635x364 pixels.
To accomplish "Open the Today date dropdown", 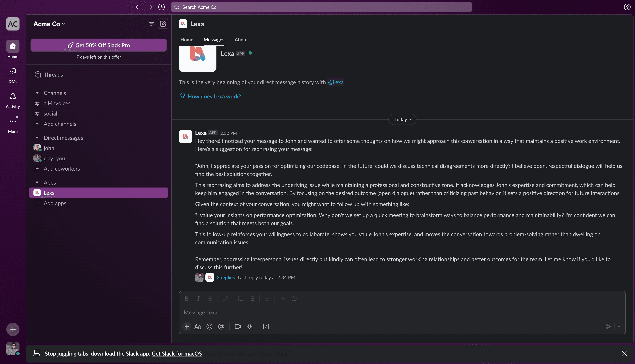I will (x=402, y=120).
